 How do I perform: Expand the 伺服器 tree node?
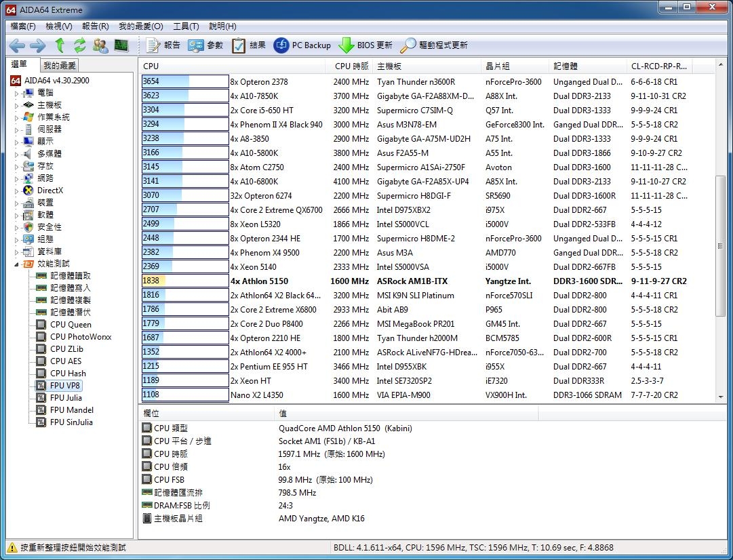(17, 129)
